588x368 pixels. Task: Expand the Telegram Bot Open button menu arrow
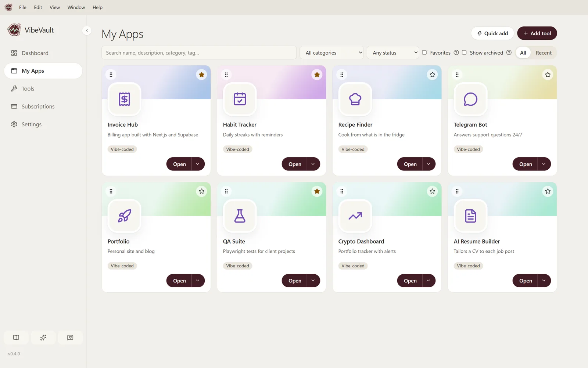coord(544,164)
